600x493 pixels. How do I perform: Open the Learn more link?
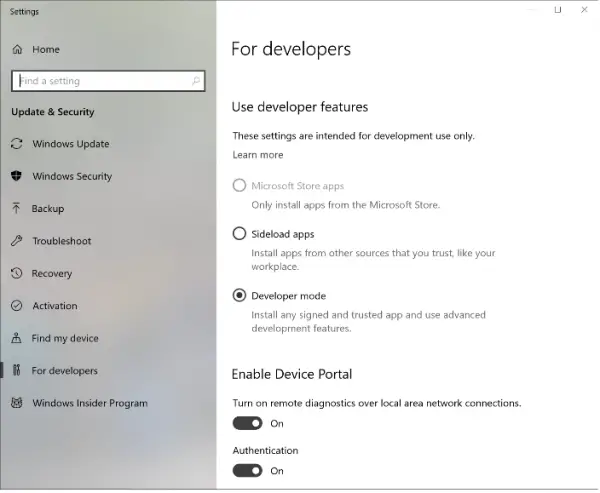tap(258, 155)
